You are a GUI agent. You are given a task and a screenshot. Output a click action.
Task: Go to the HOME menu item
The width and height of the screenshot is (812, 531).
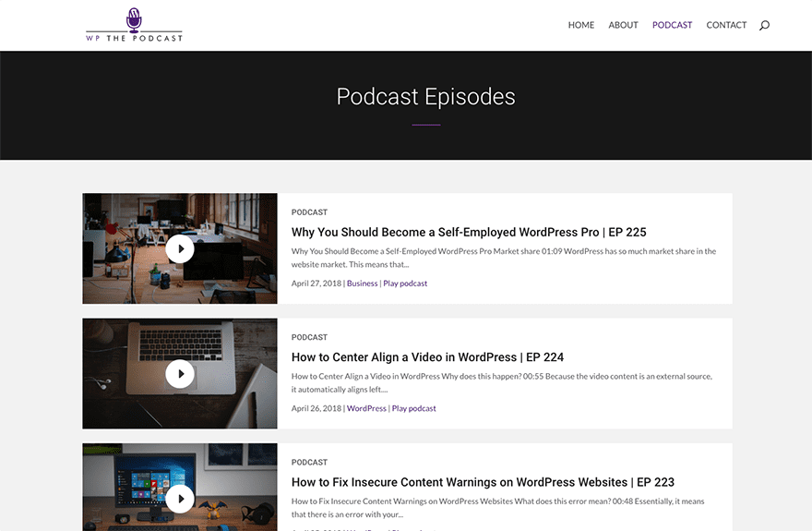(581, 25)
